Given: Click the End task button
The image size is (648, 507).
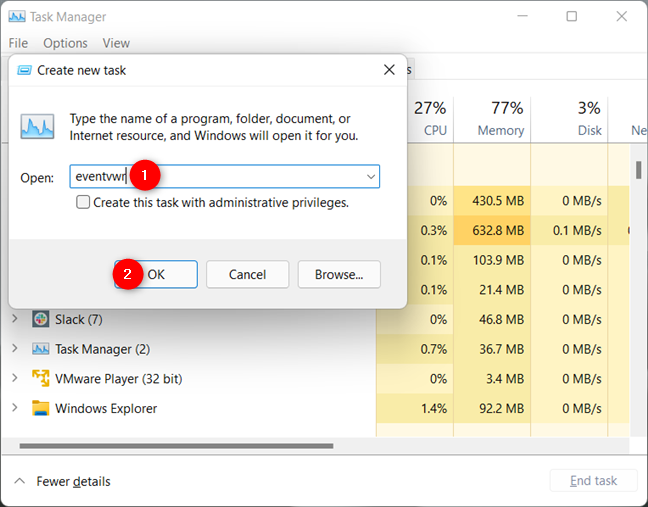Looking at the screenshot, I should (593, 481).
